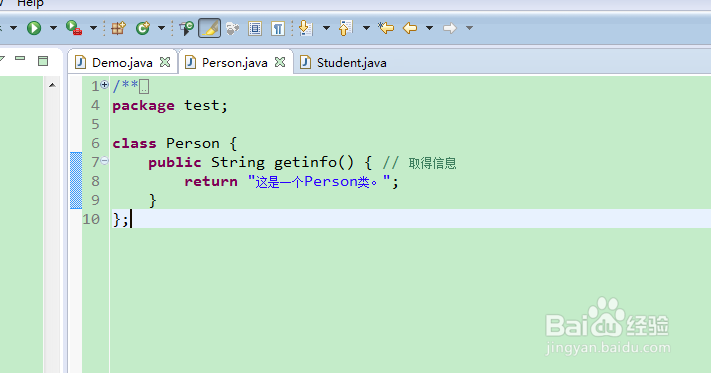Click the Demo.java tab file icon

80,62
